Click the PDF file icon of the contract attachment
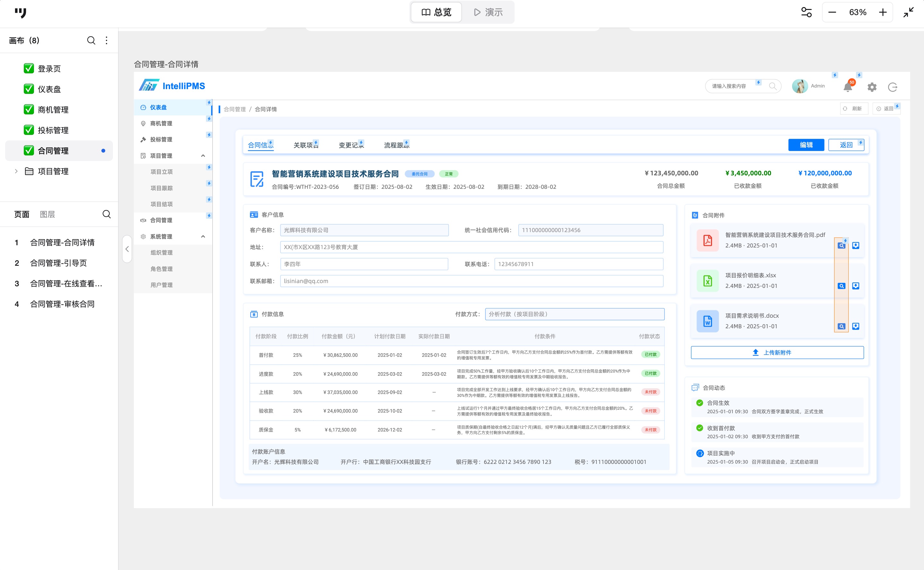 tap(707, 240)
